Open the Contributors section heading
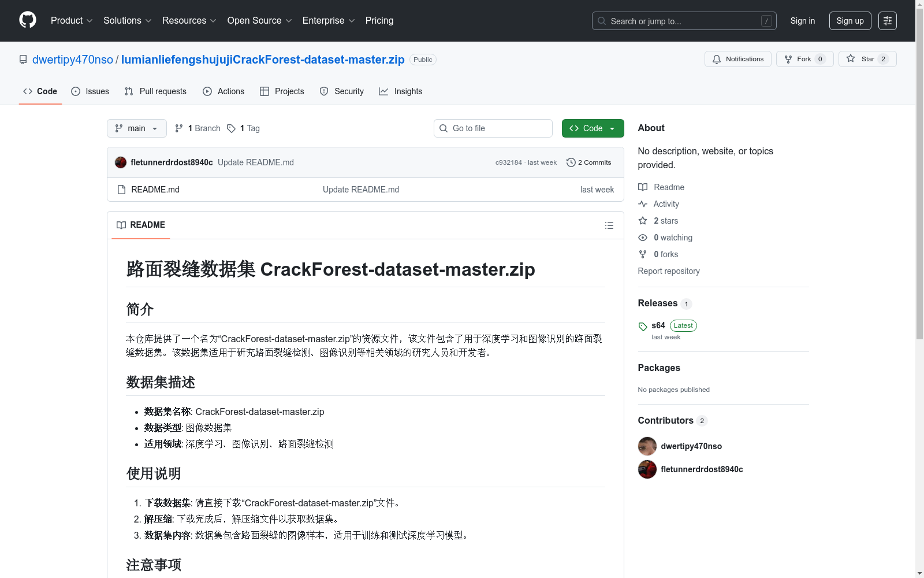This screenshot has height=578, width=924. point(666,421)
